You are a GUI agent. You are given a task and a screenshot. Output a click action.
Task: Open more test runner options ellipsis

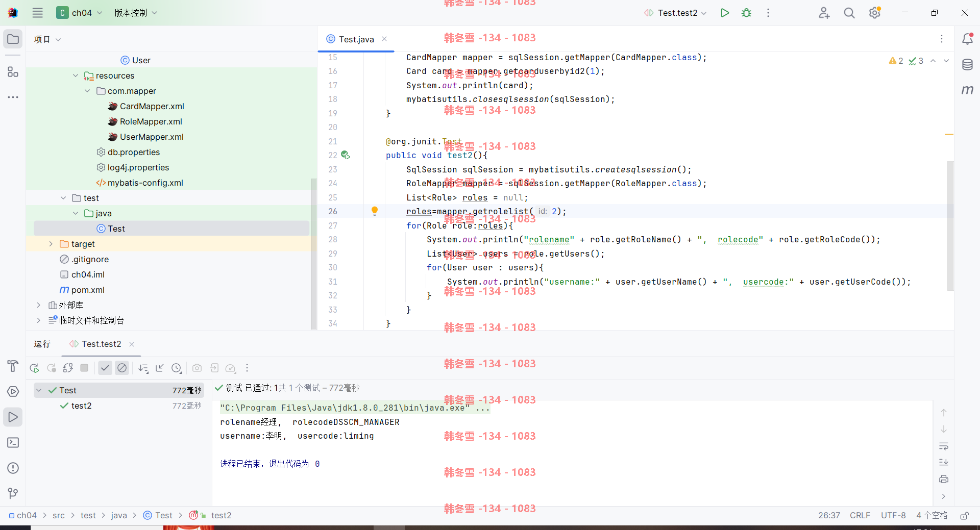(247, 368)
